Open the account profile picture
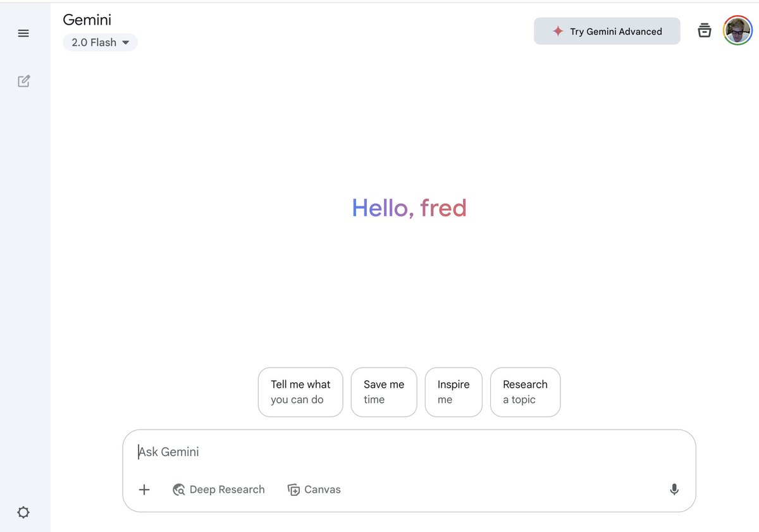 737,30
